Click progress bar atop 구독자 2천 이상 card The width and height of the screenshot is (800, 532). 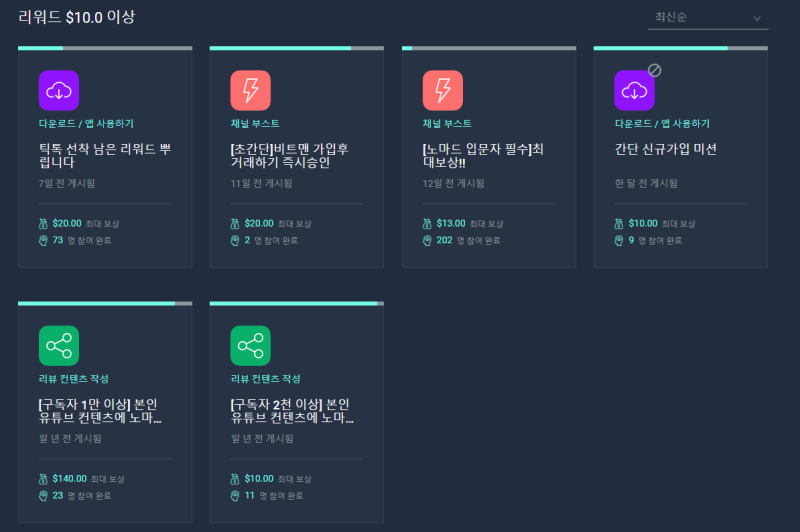296,303
